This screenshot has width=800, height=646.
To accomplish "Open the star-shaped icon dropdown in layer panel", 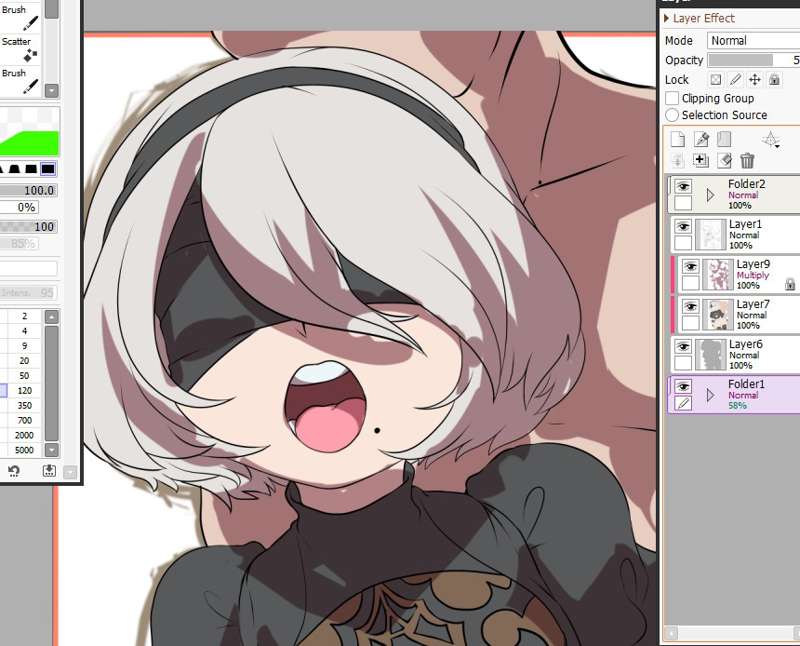I will pyautogui.click(x=771, y=139).
